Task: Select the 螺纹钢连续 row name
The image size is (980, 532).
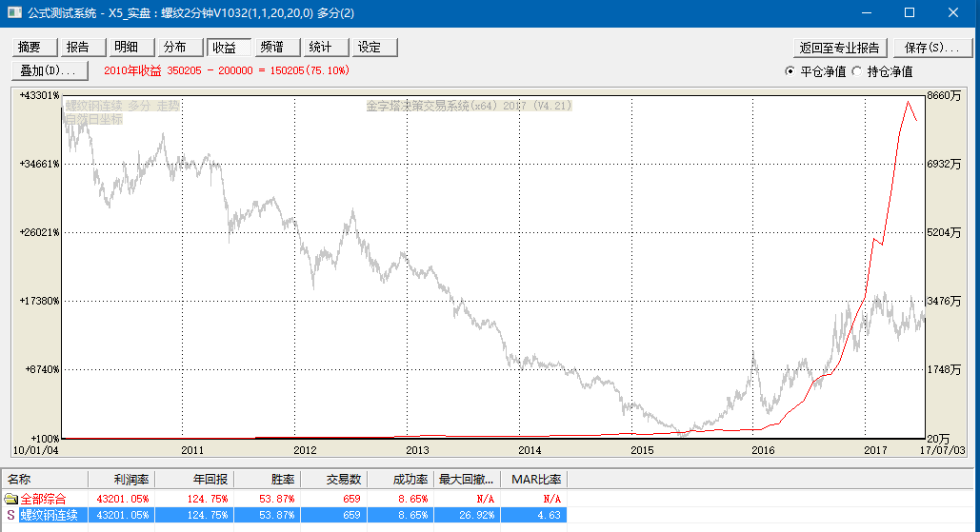Action: 50,515
